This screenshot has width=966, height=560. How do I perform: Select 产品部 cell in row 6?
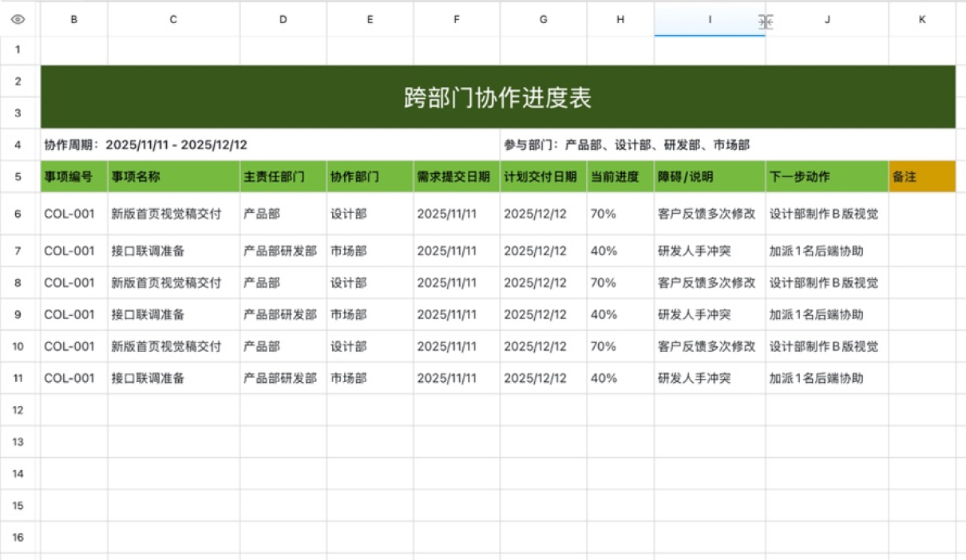pos(283,214)
